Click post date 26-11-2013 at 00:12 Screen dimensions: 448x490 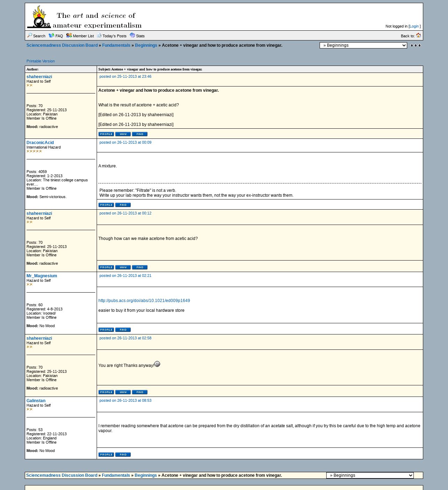[x=125, y=213]
